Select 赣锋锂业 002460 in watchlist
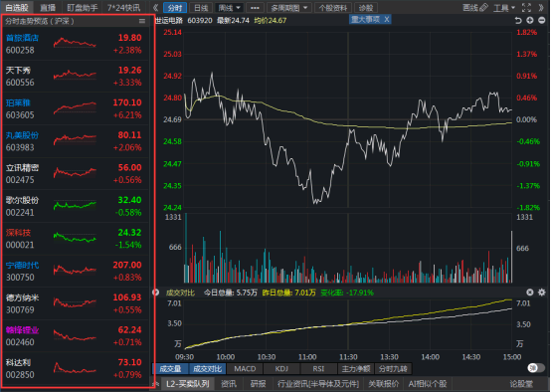551x392 pixels. [76, 335]
